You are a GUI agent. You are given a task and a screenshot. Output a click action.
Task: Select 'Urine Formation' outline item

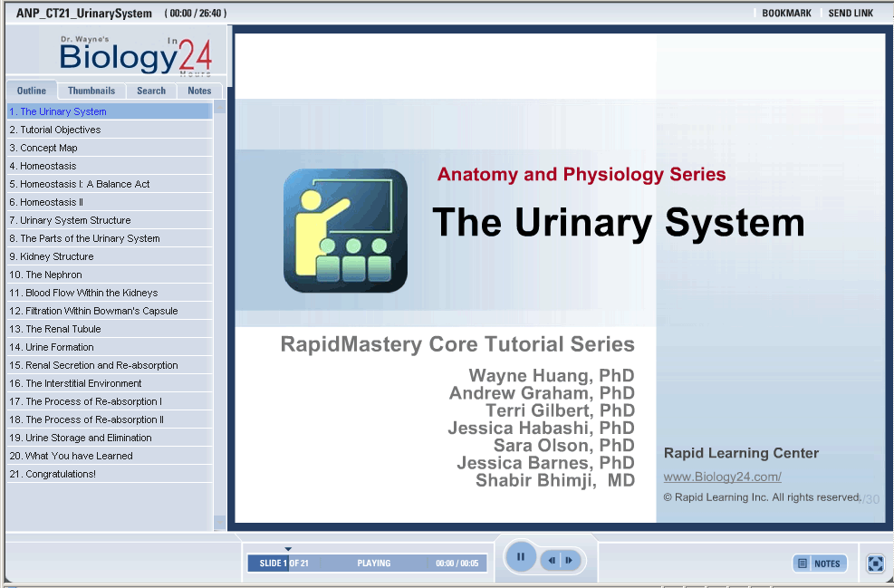59,347
